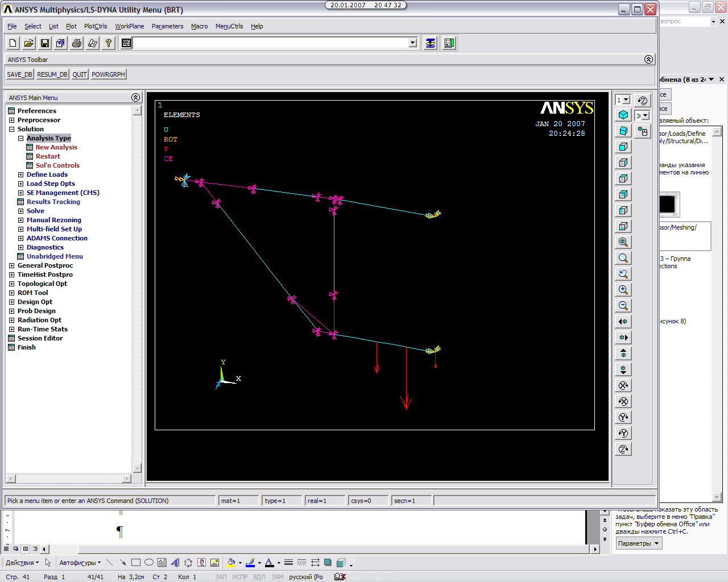Click the Zoom In magnifier plus icon
This screenshot has width=728, height=582.
(x=623, y=290)
